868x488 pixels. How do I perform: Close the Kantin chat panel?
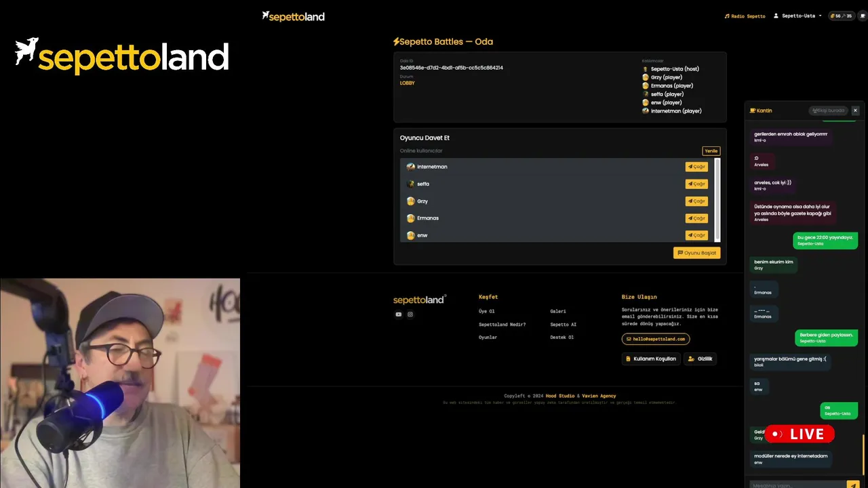pos(855,110)
